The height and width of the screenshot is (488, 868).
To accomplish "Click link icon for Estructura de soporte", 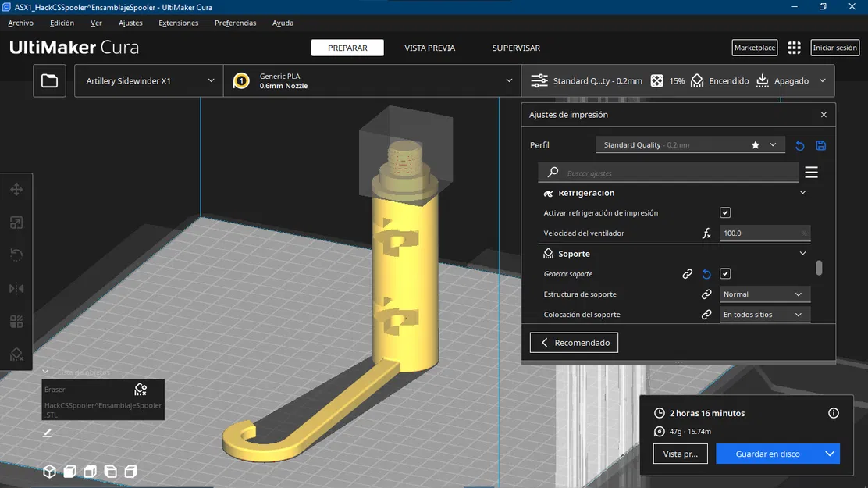I will point(706,294).
